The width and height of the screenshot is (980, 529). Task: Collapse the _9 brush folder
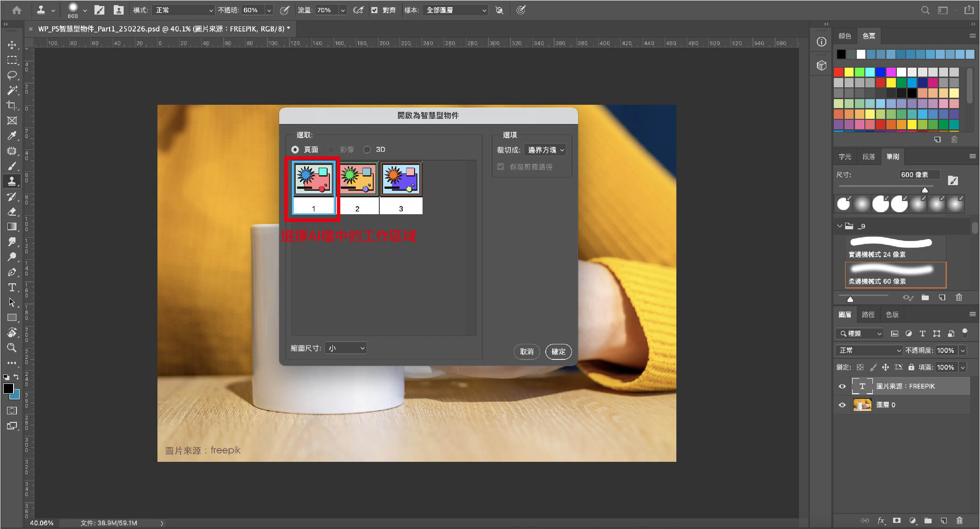tap(839, 226)
